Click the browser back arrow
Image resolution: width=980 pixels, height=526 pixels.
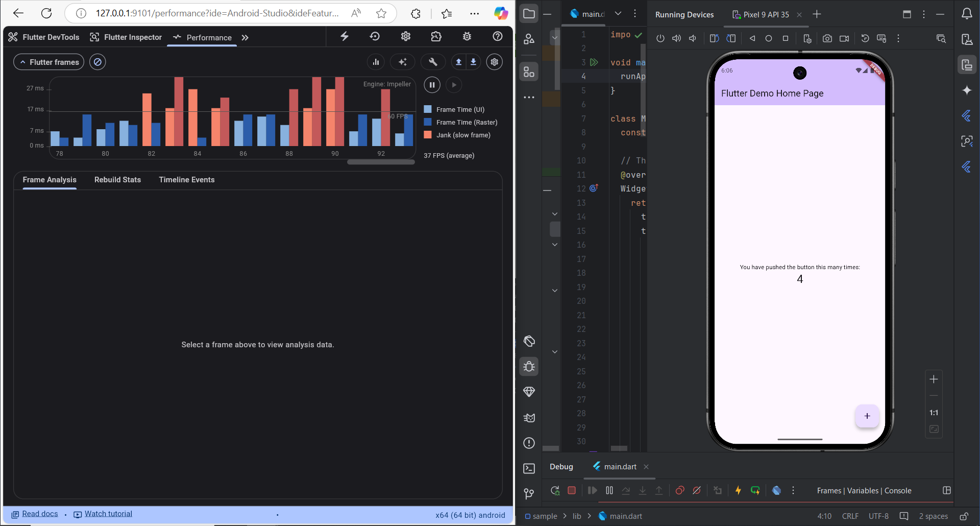tap(18, 13)
